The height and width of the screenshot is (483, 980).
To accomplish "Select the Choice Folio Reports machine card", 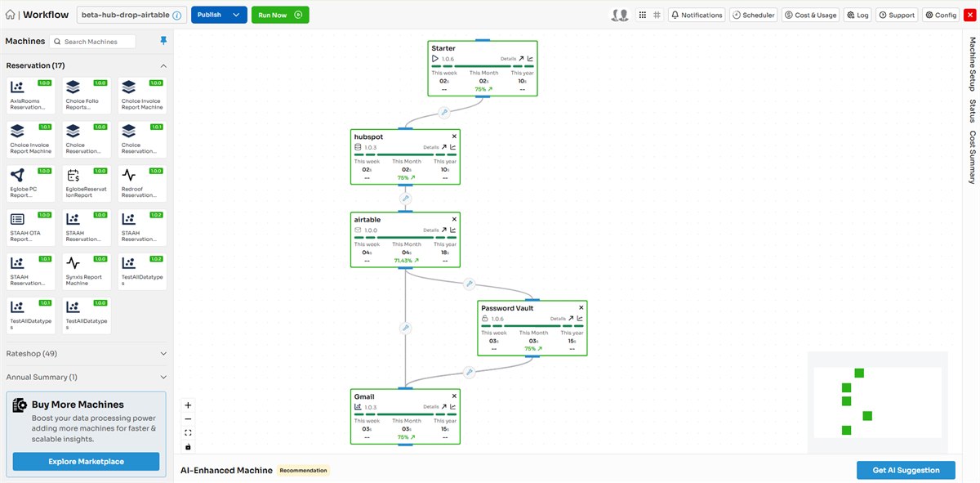I will (87, 95).
